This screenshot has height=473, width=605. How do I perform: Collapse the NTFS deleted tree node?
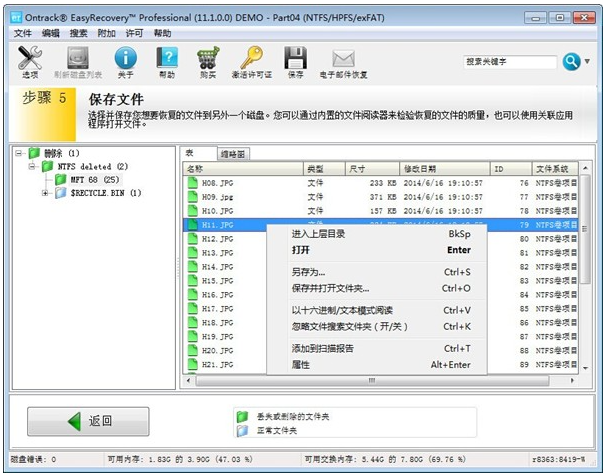coord(33,166)
